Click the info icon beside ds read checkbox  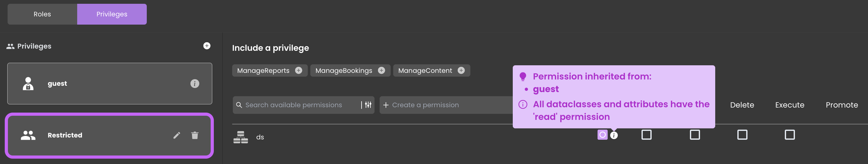click(614, 135)
